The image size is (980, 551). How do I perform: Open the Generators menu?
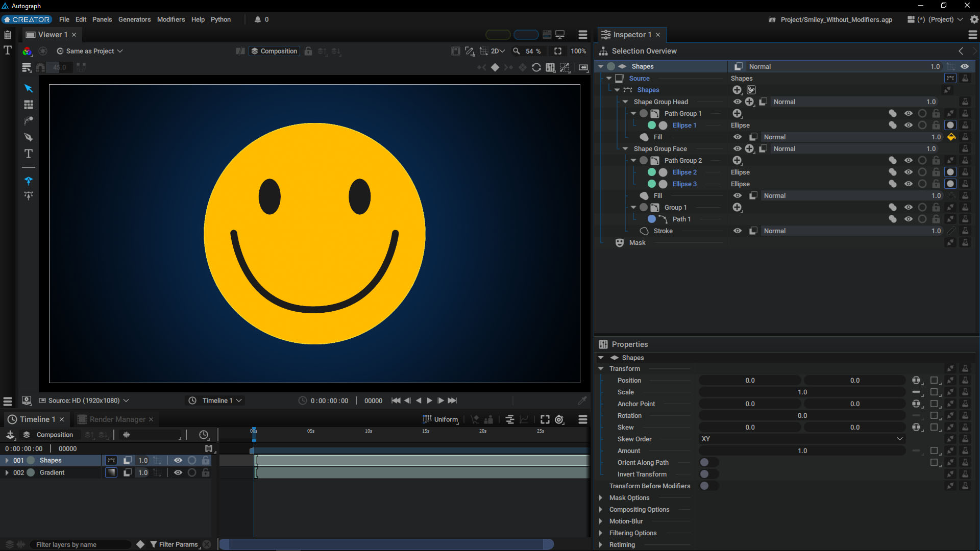(134, 19)
